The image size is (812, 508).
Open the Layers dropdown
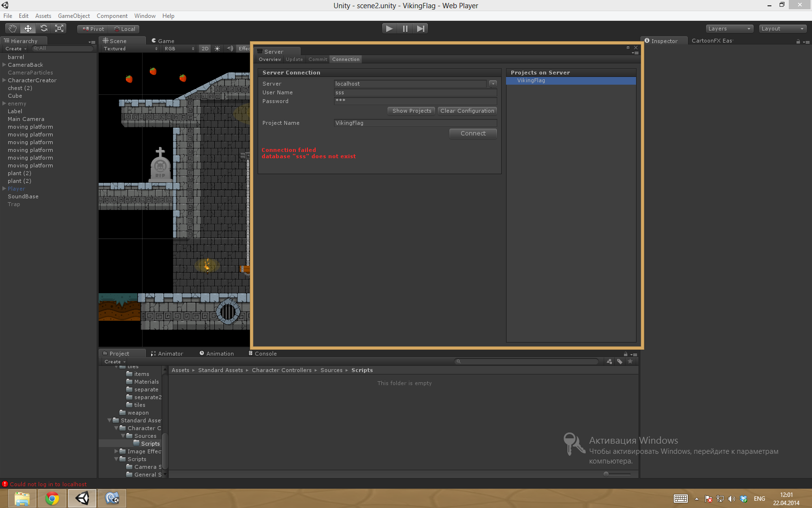(729, 29)
